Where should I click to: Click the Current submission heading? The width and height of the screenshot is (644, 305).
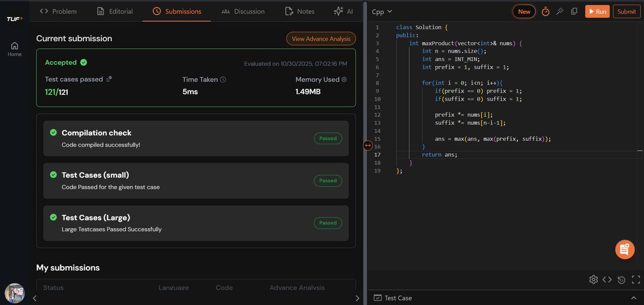[74, 39]
